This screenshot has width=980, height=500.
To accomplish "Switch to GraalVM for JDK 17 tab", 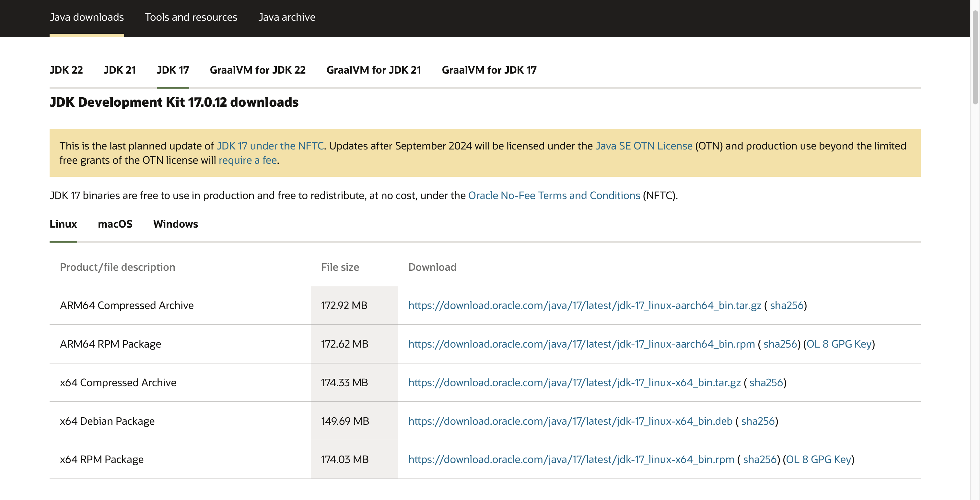I will 489,70.
